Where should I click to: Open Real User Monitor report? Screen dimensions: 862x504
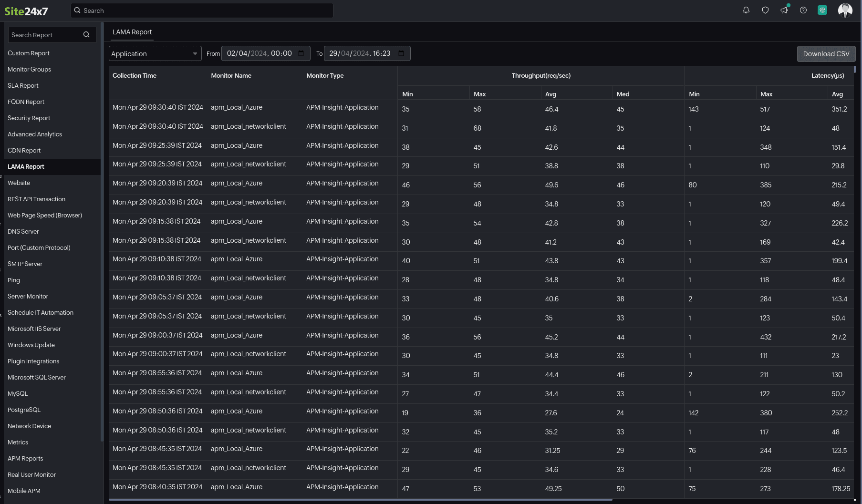tap(31, 474)
